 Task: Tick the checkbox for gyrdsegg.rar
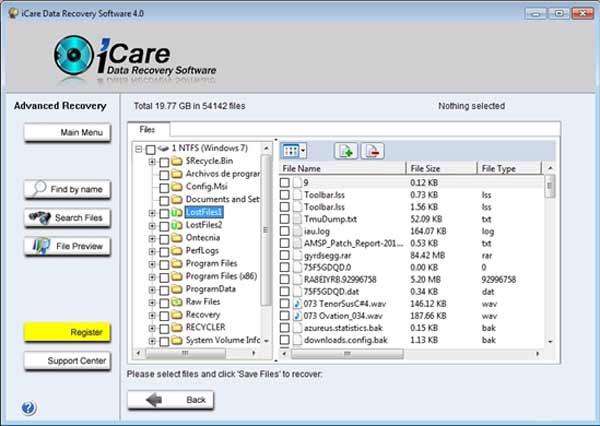pyautogui.click(x=284, y=256)
